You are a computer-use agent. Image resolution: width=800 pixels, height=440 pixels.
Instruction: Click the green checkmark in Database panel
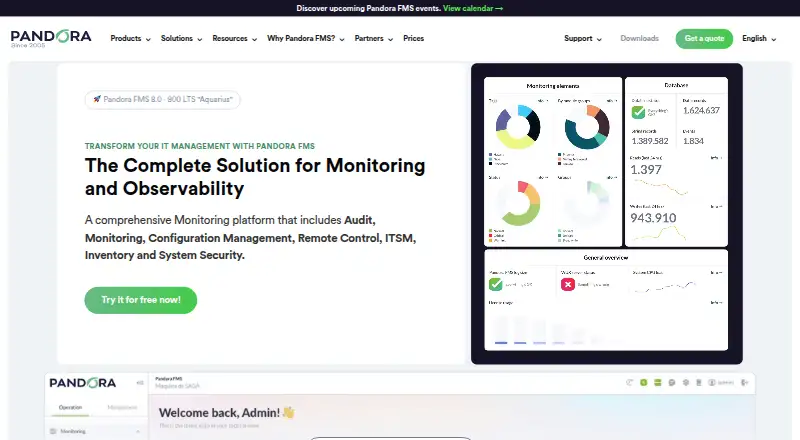(638, 112)
